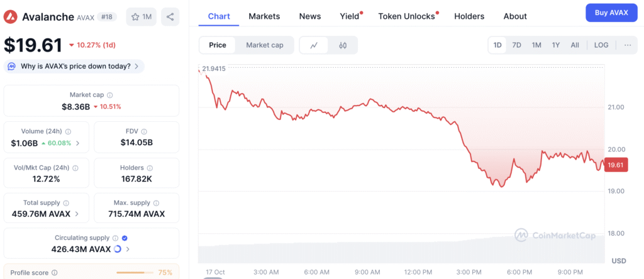Switch chart to Market cap view
The height and width of the screenshot is (279, 644).
coord(265,45)
